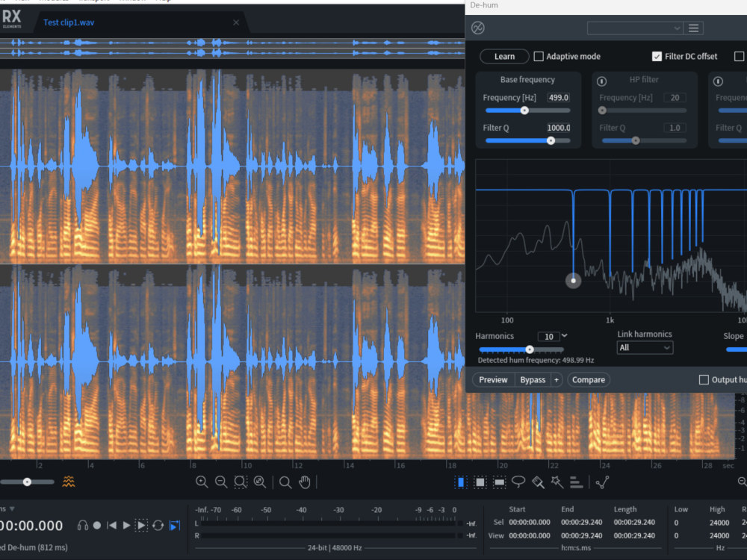Image resolution: width=747 pixels, height=560 pixels.
Task: Select the Time-frequency selection tool
Action: pos(480,482)
